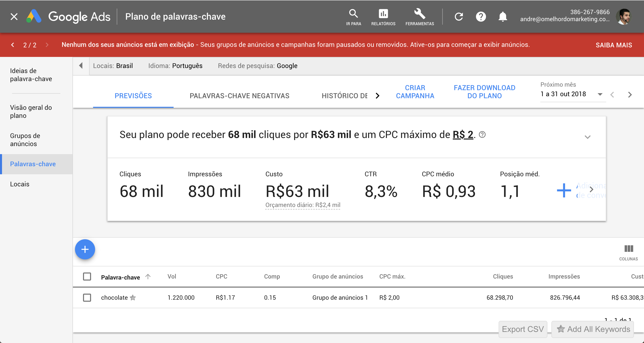Collapse the left sidebar with triangle arrow

pos(81,66)
